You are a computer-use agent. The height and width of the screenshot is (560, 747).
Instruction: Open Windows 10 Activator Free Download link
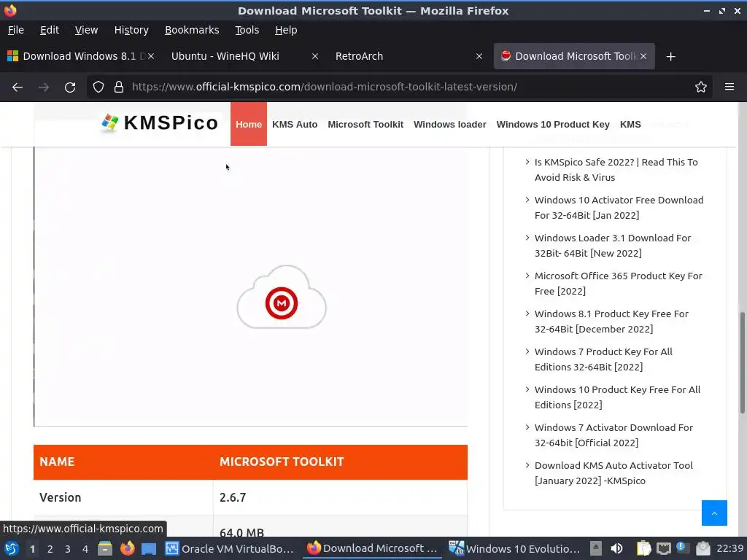(x=619, y=208)
